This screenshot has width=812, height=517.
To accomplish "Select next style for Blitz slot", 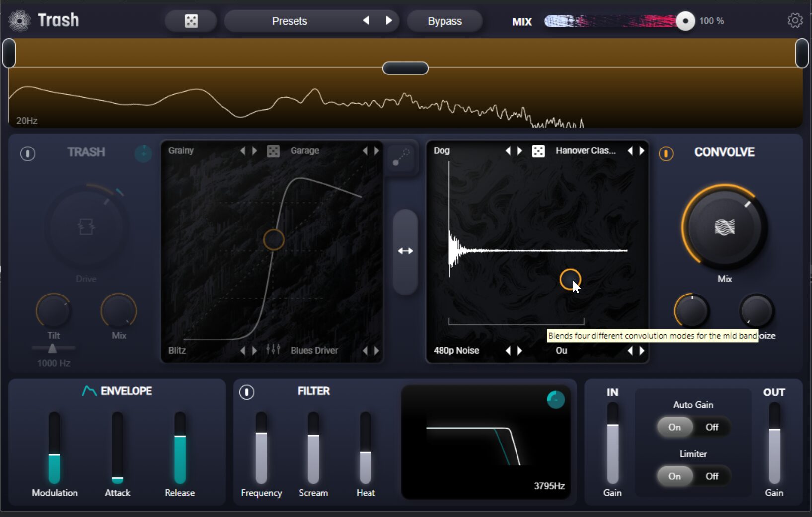I will click(x=254, y=350).
